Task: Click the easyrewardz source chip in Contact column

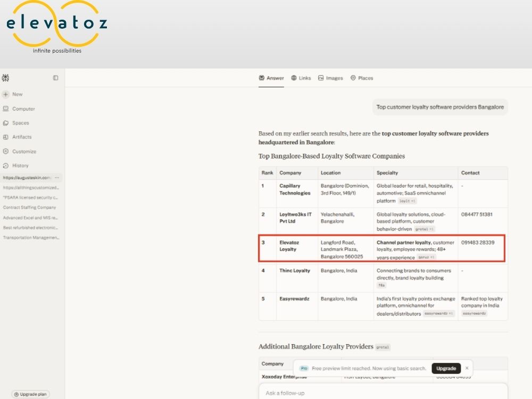Action: tap(474, 313)
